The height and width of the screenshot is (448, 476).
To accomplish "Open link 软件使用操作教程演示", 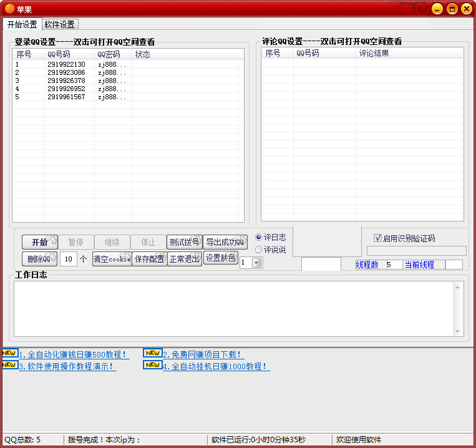I will tap(66, 366).
